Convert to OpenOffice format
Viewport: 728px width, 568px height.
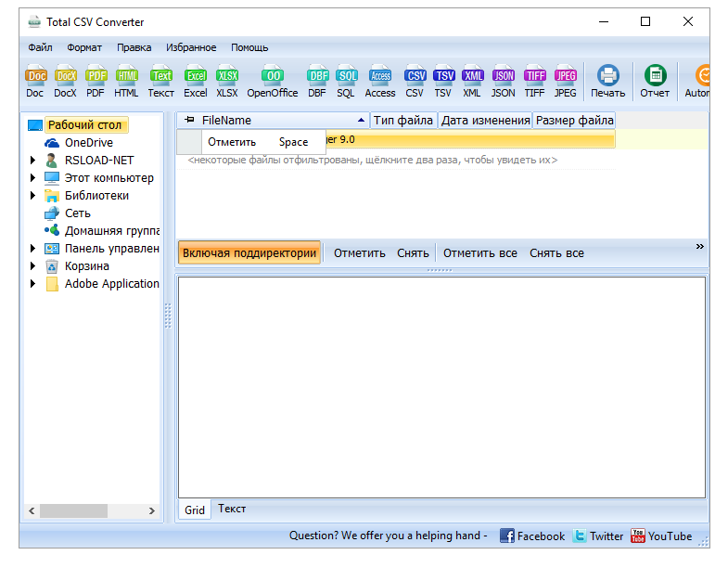tap(273, 82)
